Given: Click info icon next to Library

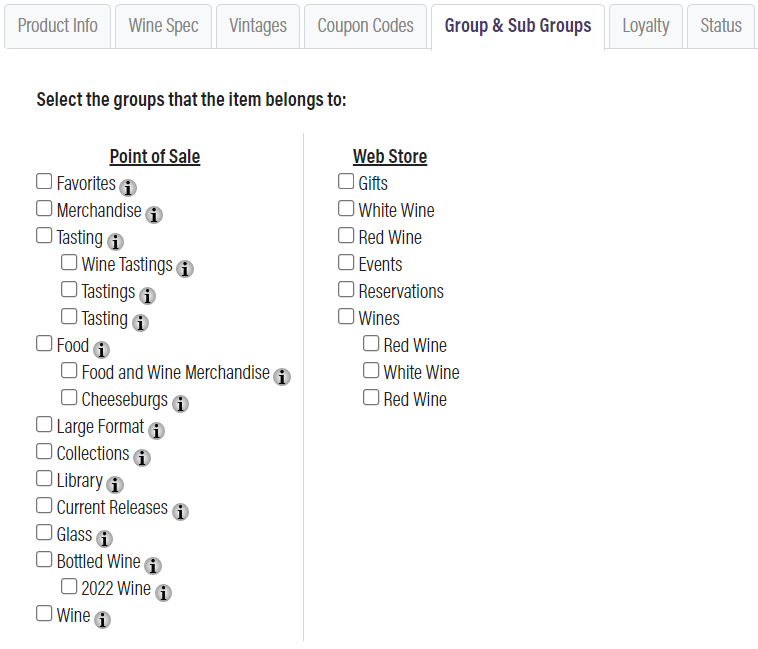Looking at the screenshot, I should coord(115,484).
